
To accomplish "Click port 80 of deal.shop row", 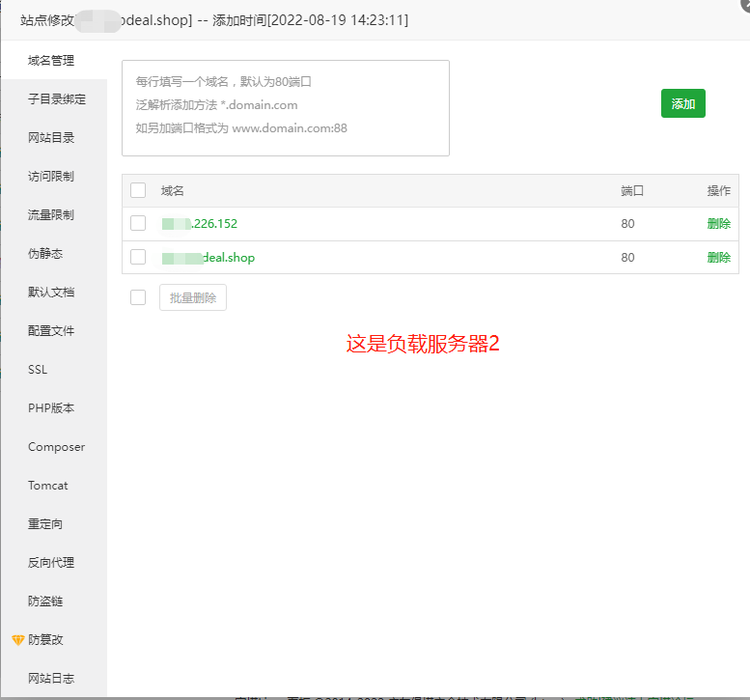I will [x=627, y=258].
